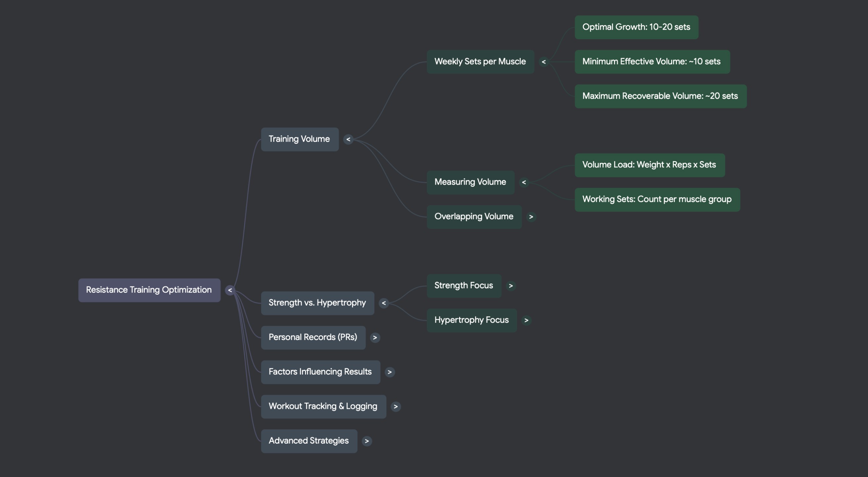Click the Minimum Effective Volume node
This screenshot has width=868, height=477.
[x=652, y=62]
